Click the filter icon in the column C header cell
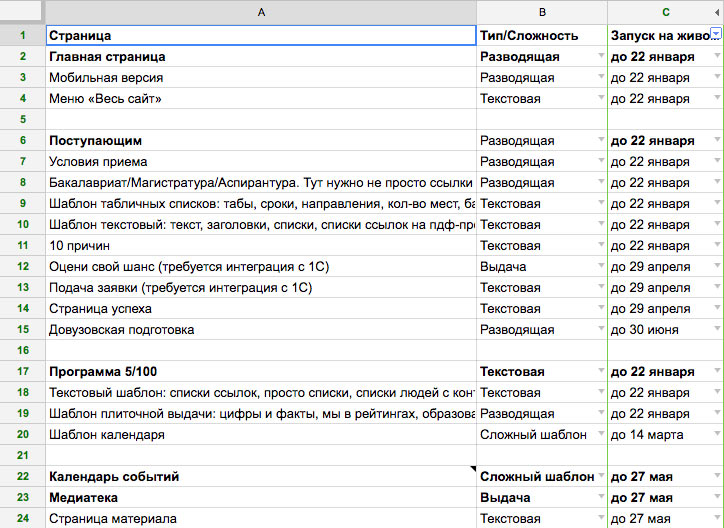The width and height of the screenshot is (724, 528). 715,35
